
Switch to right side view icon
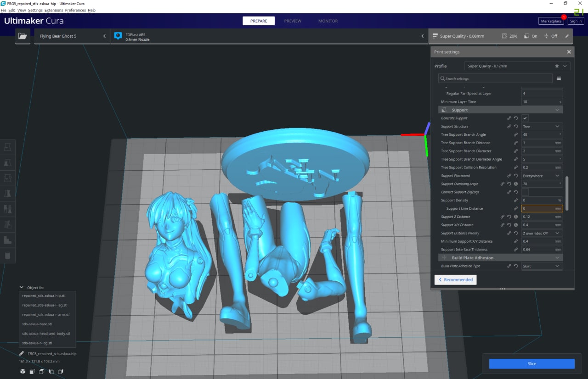coord(61,371)
